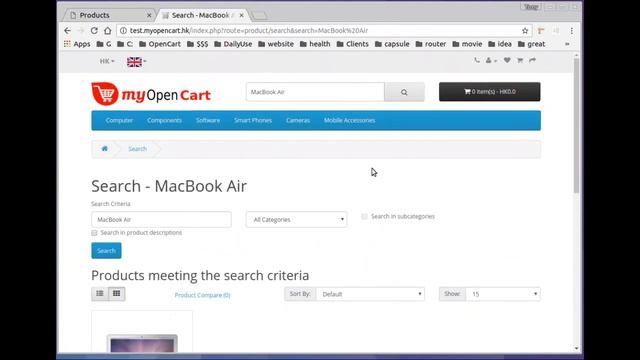Open Mobile Accessories category menu
640x360 pixels.
[x=349, y=120]
